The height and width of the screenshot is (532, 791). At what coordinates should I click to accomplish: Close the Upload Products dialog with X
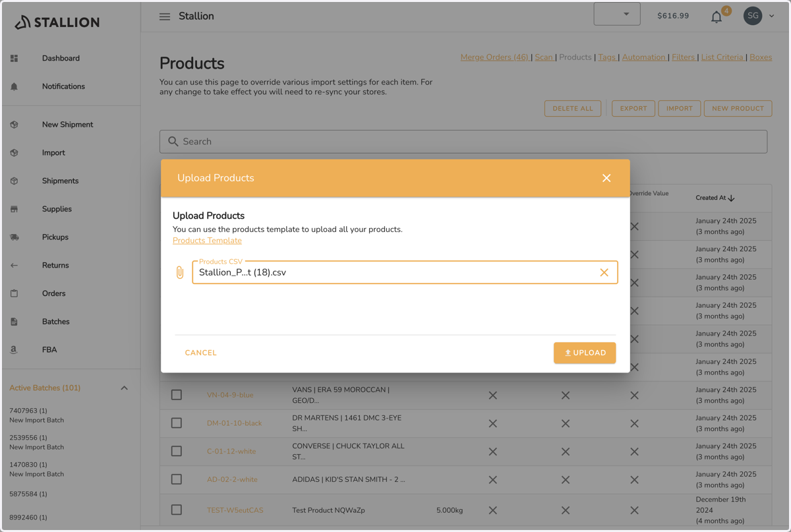[606, 178]
